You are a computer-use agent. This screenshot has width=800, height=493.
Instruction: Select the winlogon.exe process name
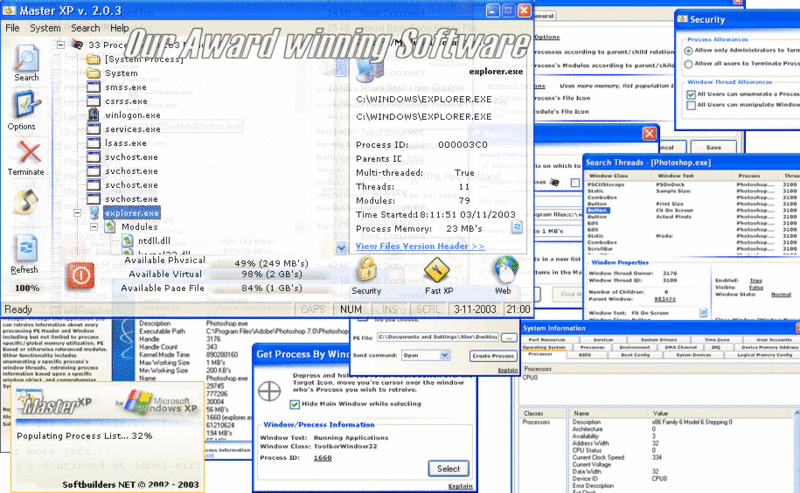133,115
